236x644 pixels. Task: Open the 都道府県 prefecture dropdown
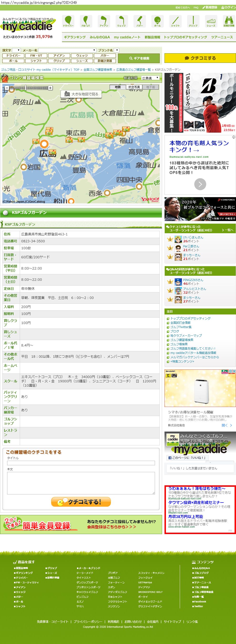pos(150,78)
